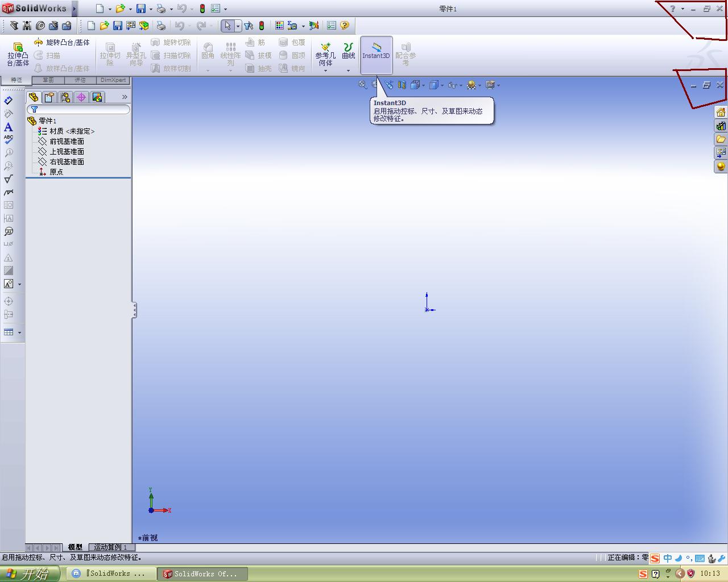Select 前视基准面 (Front Plane)
This screenshot has width=728, height=582.
click(x=61, y=141)
